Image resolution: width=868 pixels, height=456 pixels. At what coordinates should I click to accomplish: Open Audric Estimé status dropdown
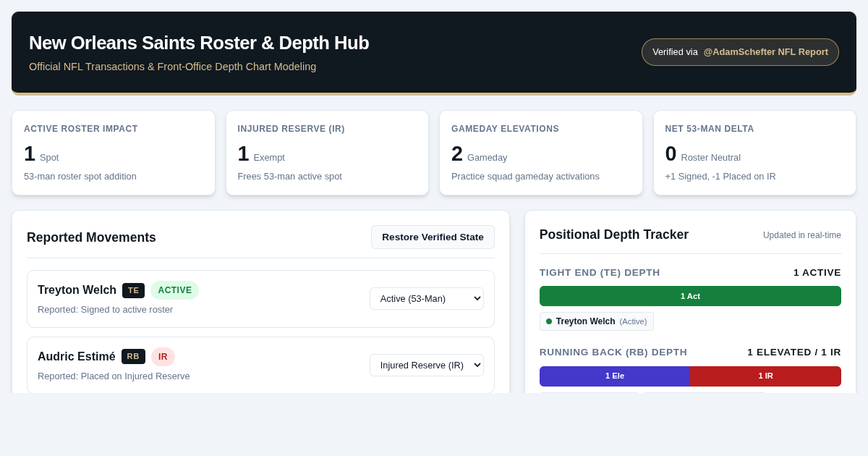(427, 365)
